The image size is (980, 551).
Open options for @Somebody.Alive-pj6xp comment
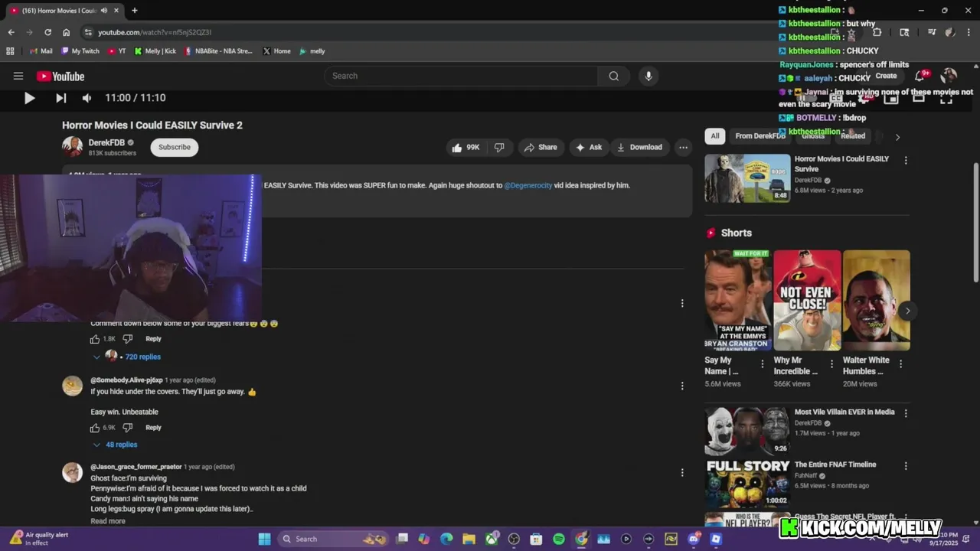[682, 386]
